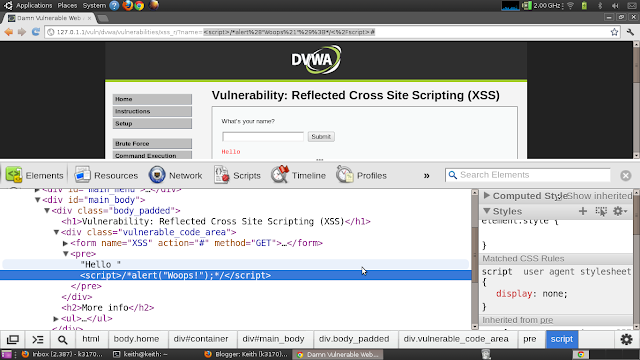Expand the Computed Style section

[487, 196]
